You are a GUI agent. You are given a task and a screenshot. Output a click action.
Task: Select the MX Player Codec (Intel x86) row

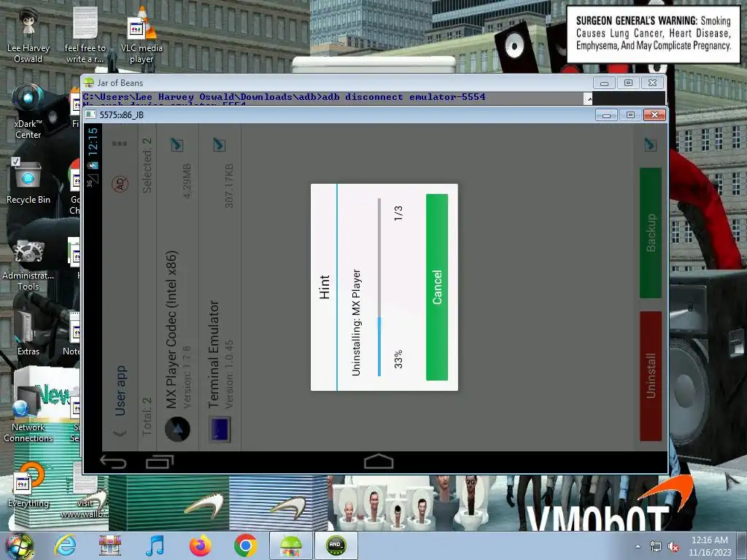coord(177,287)
